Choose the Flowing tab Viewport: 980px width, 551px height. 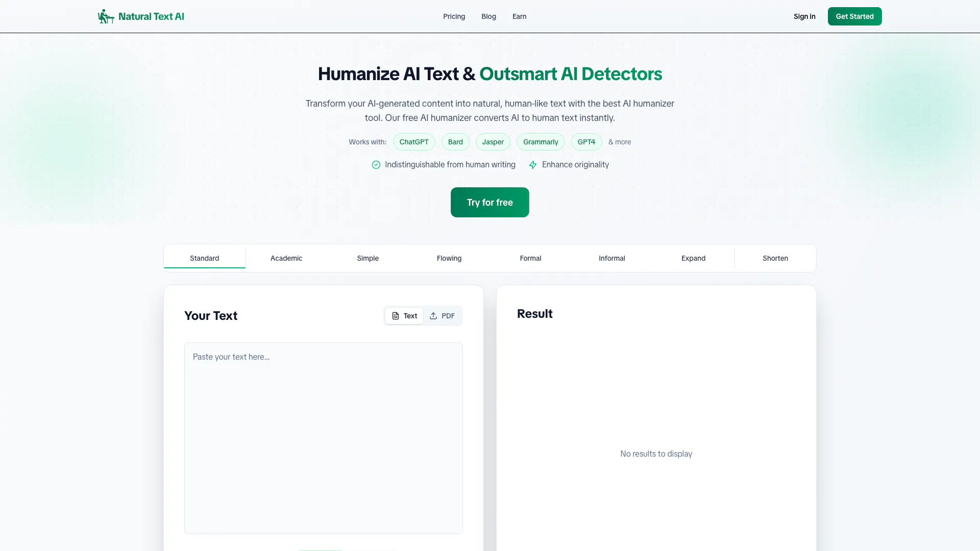click(449, 258)
